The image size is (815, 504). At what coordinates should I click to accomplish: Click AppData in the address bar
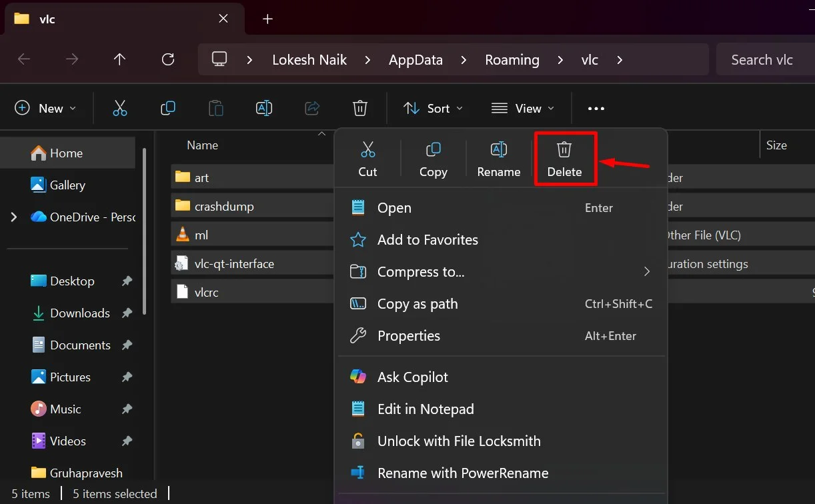[416, 59]
